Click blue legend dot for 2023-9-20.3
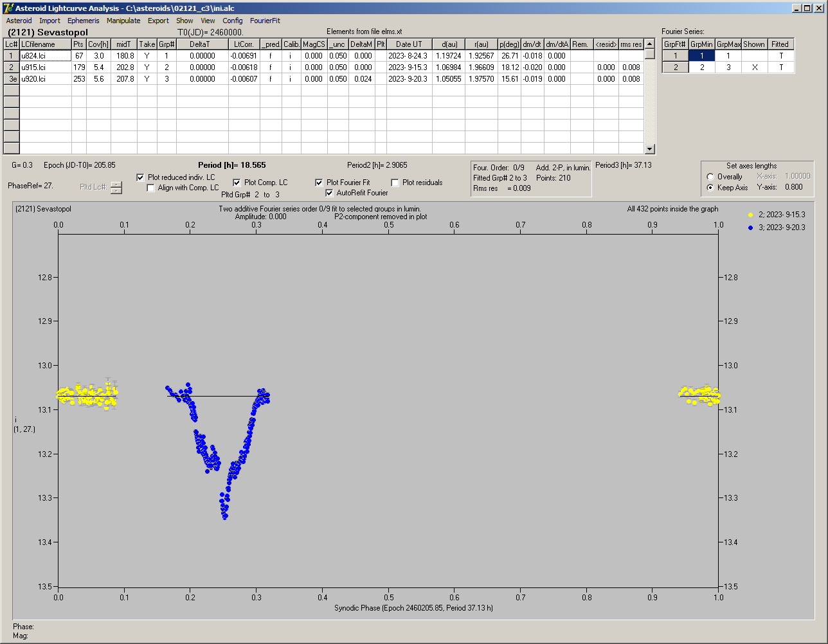Image resolution: width=828 pixels, height=644 pixels. point(750,228)
